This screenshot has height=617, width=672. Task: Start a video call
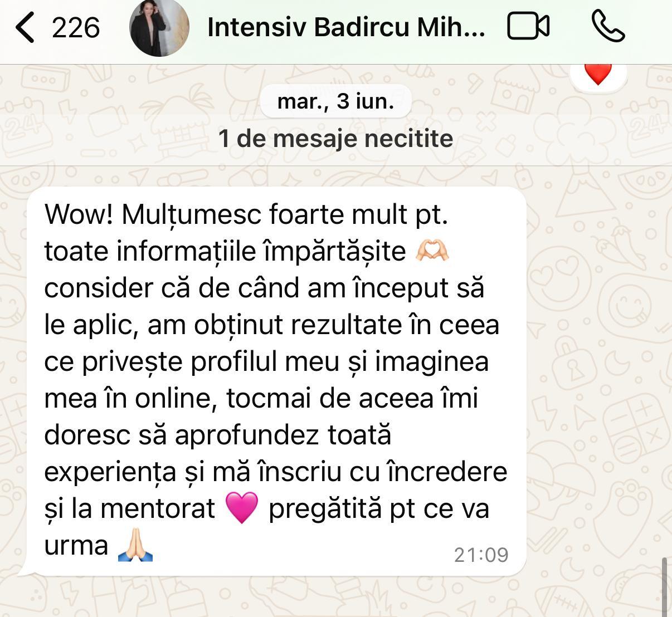(x=528, y=27)
